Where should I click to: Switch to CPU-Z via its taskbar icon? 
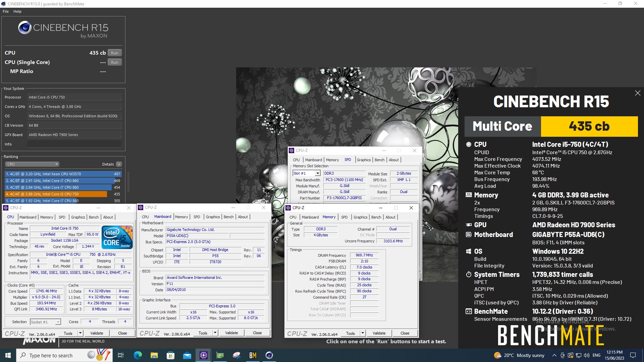click(203, 355)
